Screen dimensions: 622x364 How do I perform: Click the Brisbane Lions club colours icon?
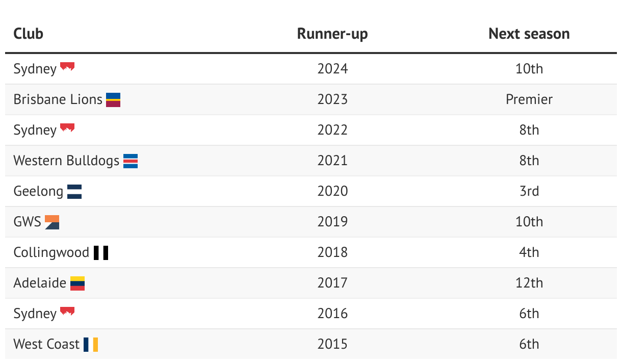point(113,99)
